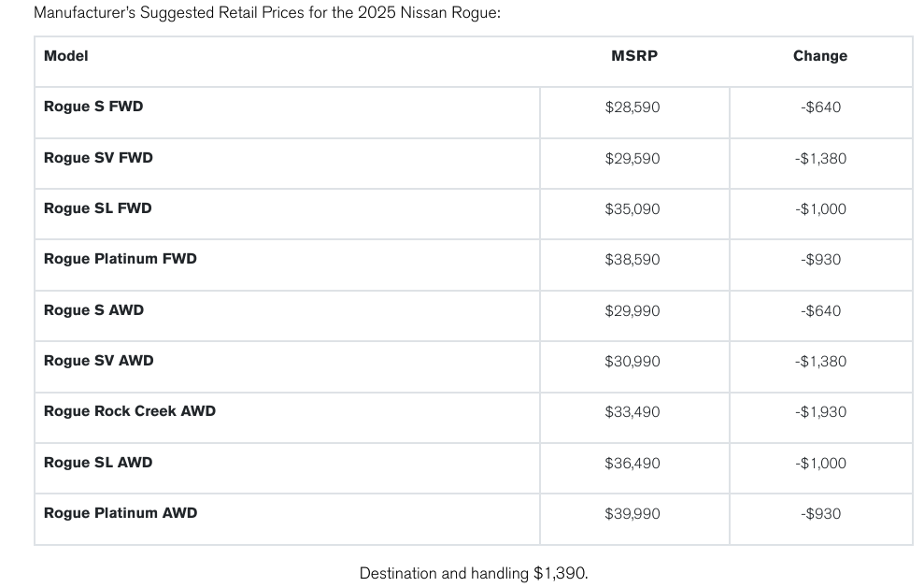Select the Rogue SV FWD model name
Image resolution: width=924 pixels, height=587 pixels.
[98, 158]
